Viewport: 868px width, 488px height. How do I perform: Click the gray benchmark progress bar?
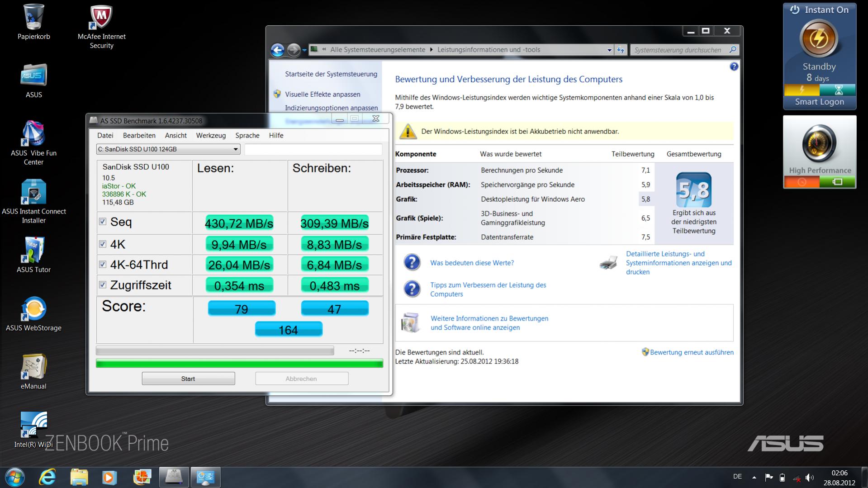pyautogui.click(x=215, y=351)
